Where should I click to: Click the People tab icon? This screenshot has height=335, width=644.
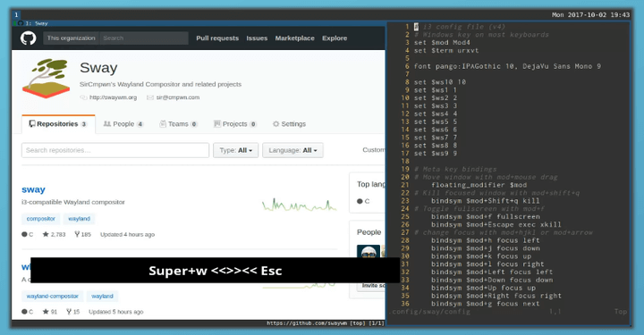pos(106,124)
